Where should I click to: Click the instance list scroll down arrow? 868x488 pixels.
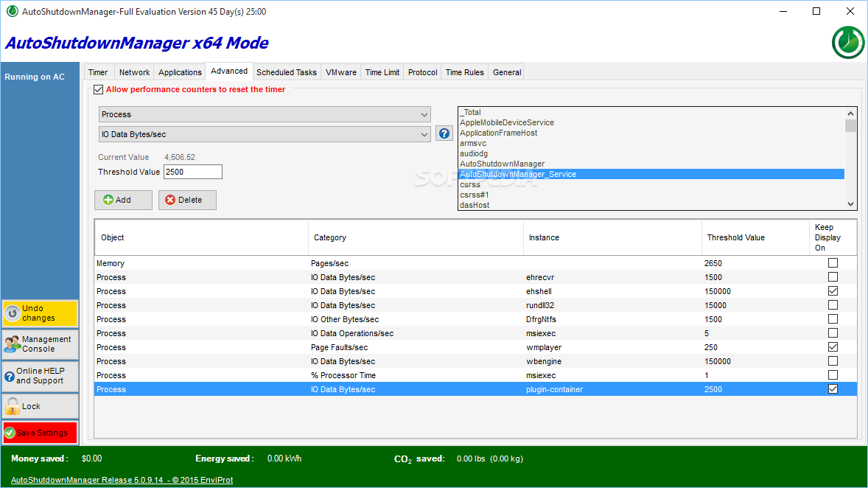pyautogui.click(x=850, y=204)
